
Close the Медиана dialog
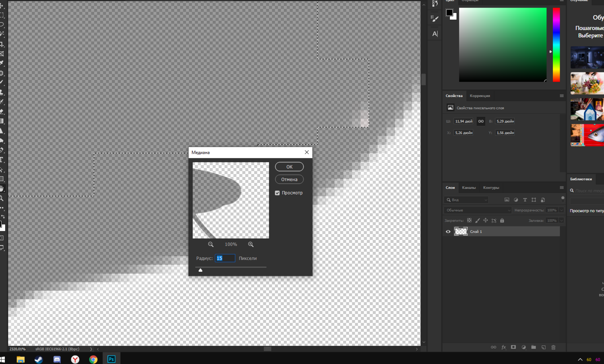tap(307, 152)
